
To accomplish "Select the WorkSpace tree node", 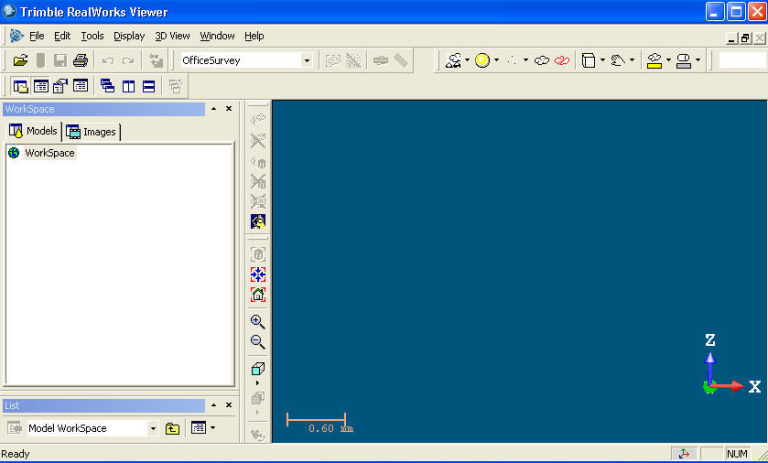I will (x=49, y=153).
